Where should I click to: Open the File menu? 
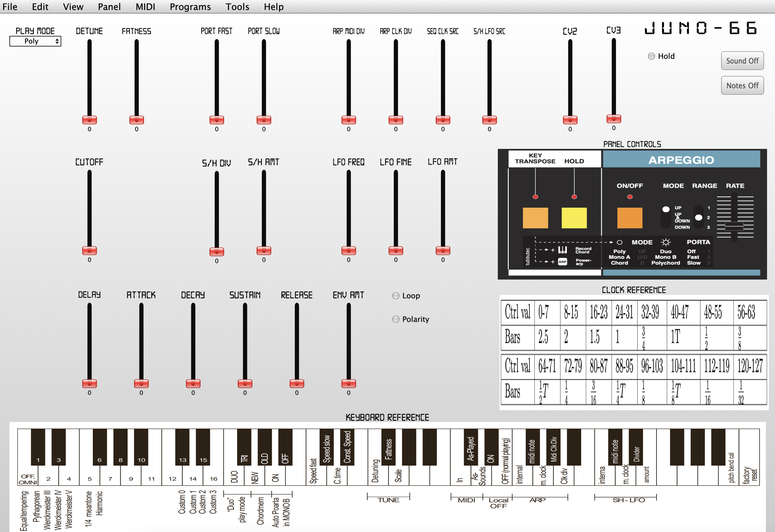pos(11,6)
